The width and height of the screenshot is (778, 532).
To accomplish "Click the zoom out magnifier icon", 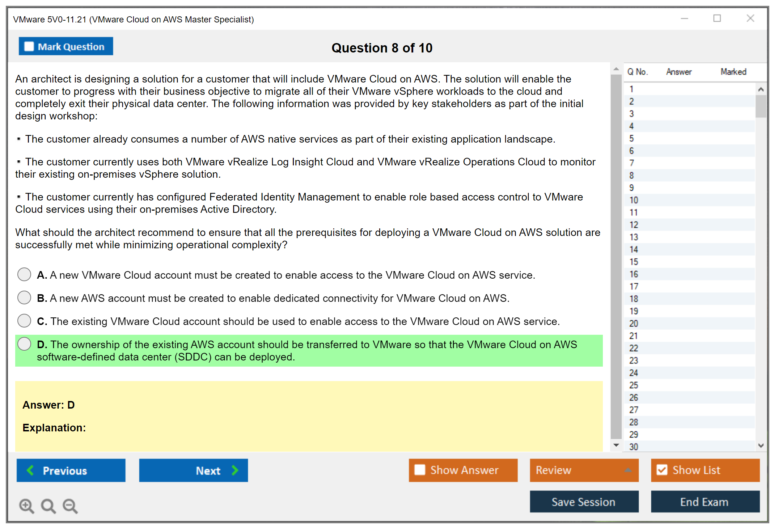I will (70, 505).
